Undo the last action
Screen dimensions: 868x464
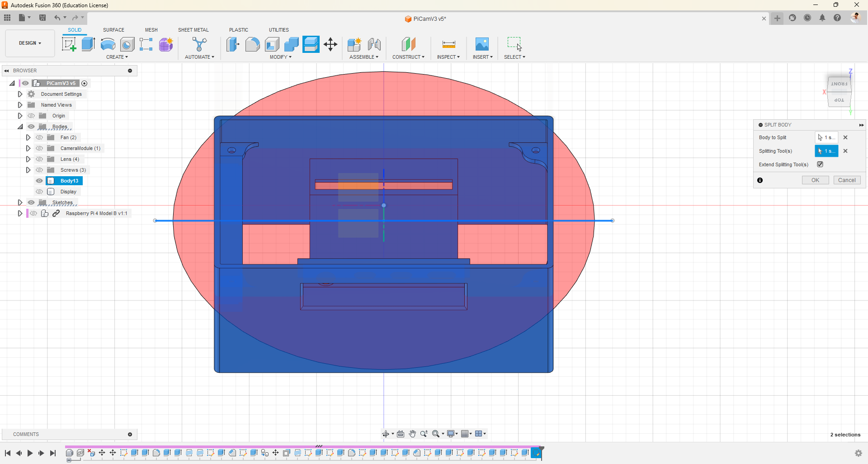(x=57, y=18)
